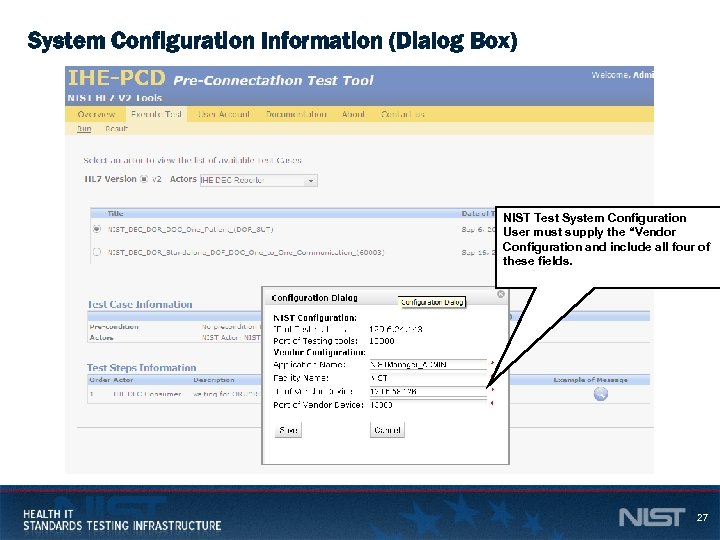Go to the Run sub-menu link
720x540 pixels.
point(84,129)
